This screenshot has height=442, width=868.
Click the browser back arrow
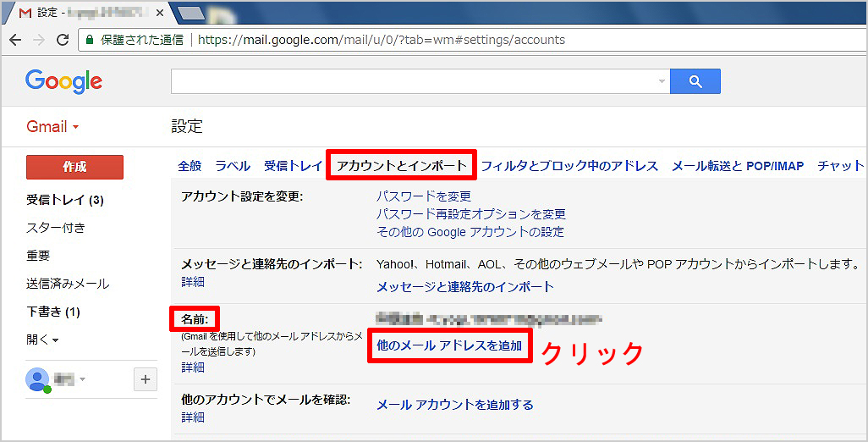coord(15,40)
